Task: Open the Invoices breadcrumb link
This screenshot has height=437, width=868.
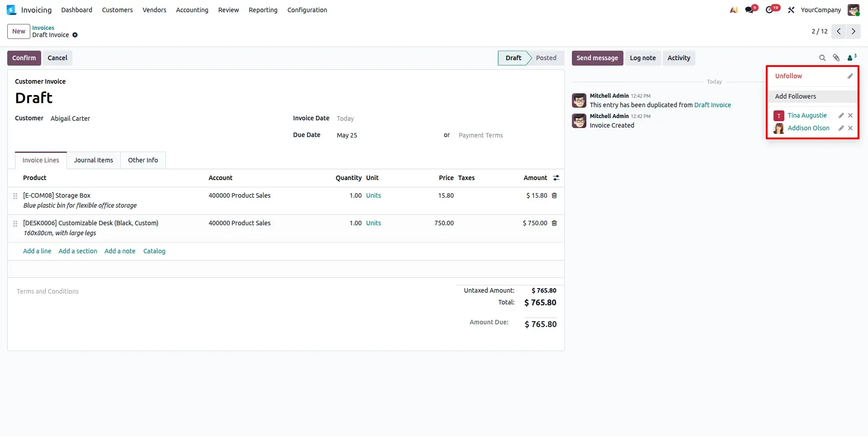Action: pyautogui.click(x=43, y=28)
